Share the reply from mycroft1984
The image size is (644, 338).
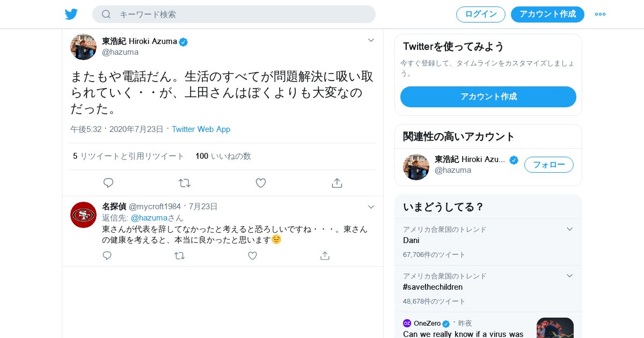pos(325,256)
